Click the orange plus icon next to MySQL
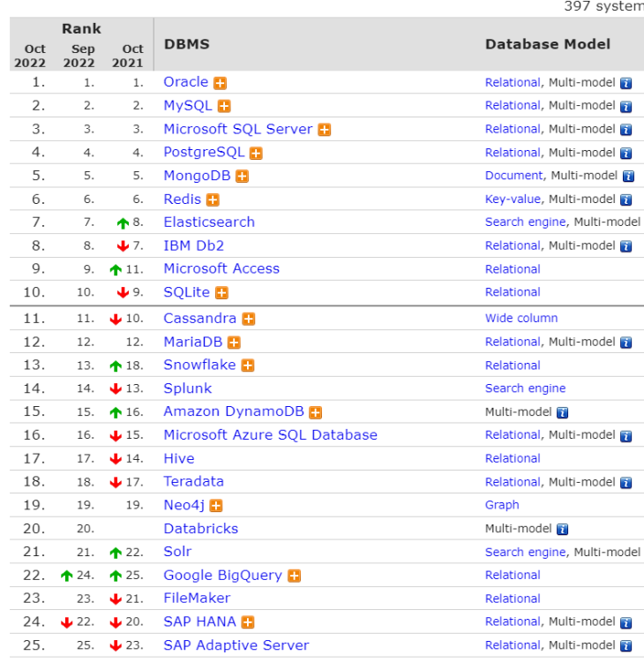 tap(224, 106)
